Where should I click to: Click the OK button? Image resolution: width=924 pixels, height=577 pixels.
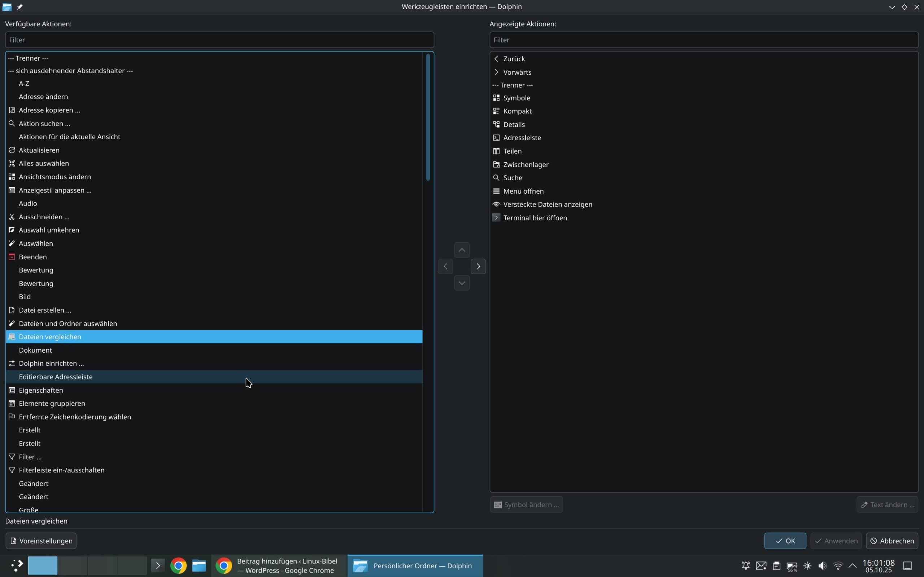[x=785, y=541]
